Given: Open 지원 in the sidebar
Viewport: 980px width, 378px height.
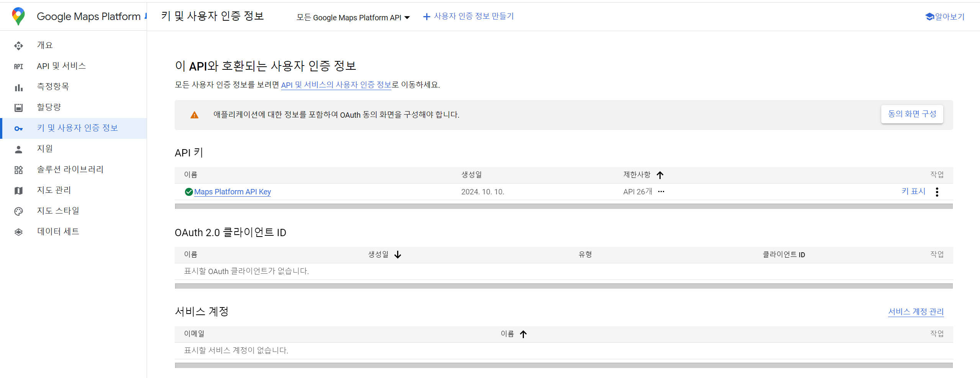Looking at the screenshot, I should click(x=45, y=149).
